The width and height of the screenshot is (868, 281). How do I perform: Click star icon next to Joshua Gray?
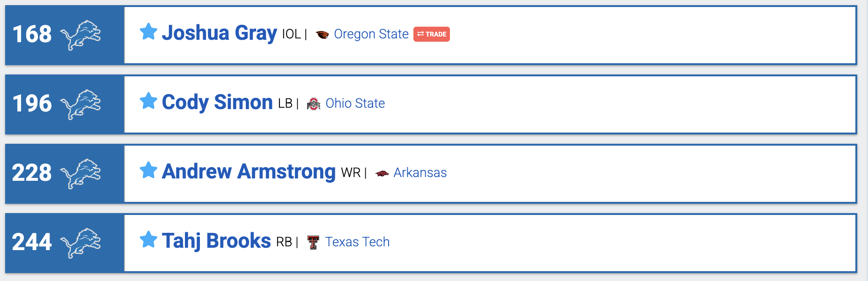pos(148,32)
